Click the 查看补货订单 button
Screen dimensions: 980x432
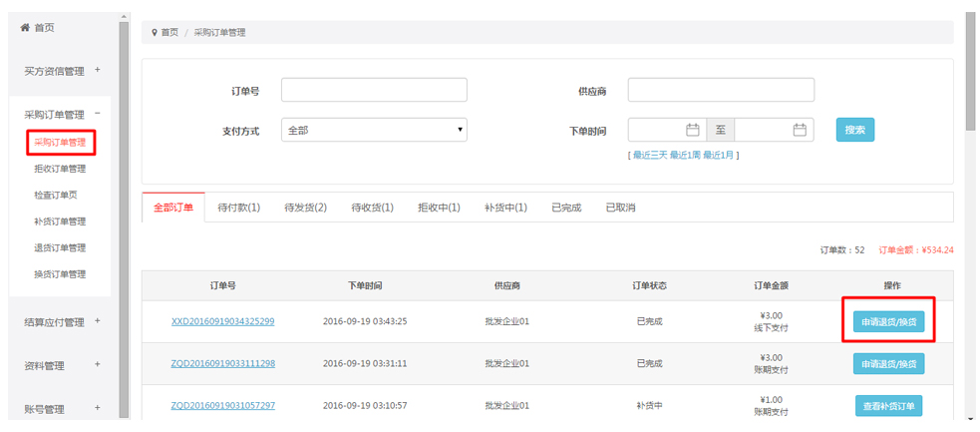point(888,406)
